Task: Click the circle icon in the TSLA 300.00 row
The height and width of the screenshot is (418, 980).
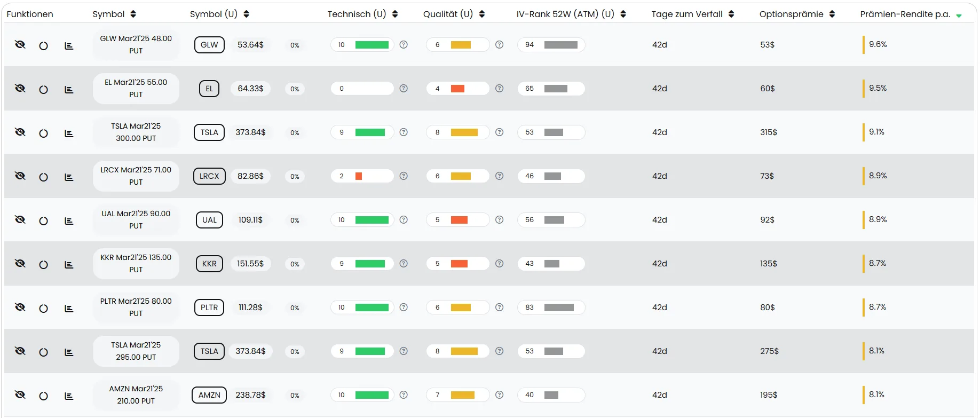Action: click(x=44, y=133)
